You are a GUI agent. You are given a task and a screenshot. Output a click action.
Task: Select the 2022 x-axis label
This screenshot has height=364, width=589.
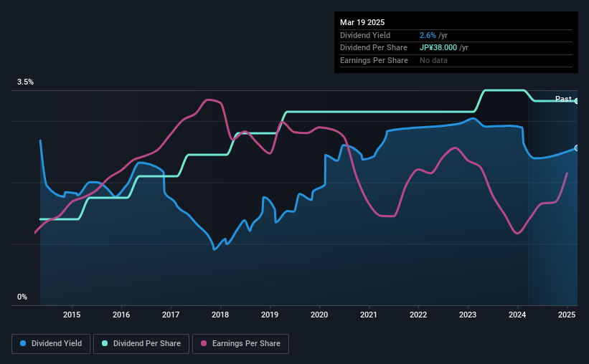(418, 315)
